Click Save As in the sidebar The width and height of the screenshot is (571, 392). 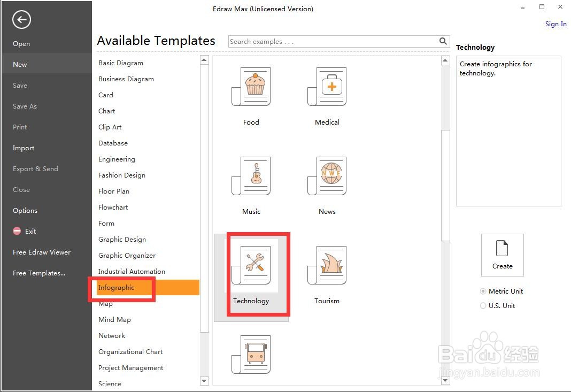click(25, 106)
